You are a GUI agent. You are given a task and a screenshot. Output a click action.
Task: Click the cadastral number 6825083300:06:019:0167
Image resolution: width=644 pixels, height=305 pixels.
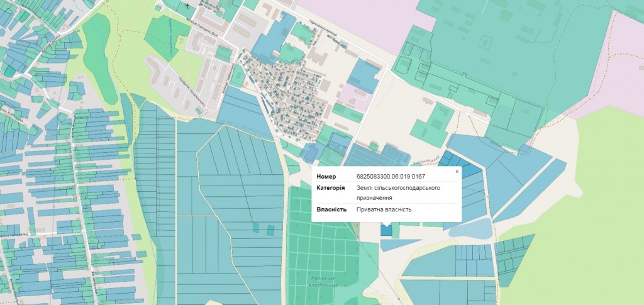click(390, 177)
